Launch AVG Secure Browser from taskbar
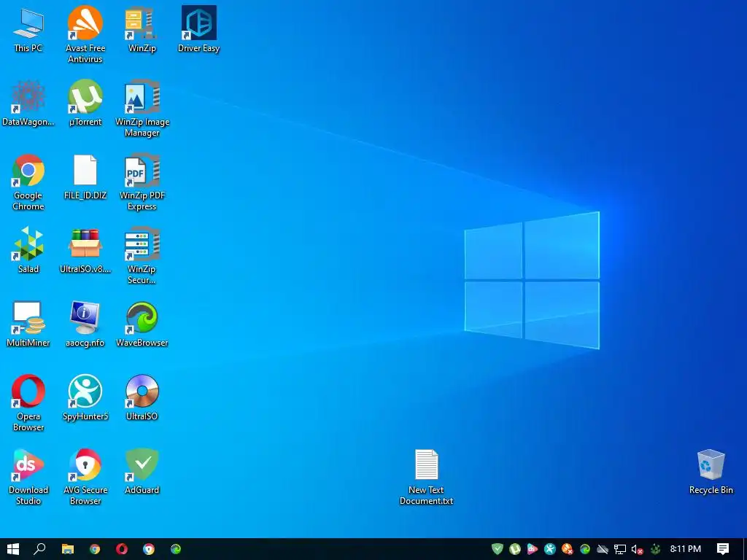Image resolution: width=747 pixels, height=560 pixels. [149, 549]
